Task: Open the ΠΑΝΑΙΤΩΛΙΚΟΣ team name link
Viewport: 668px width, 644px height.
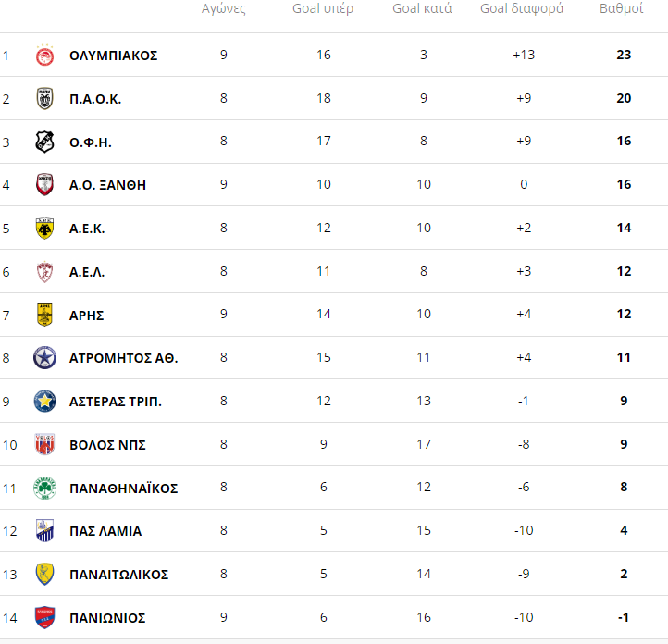Action: [x=118, y=575]
